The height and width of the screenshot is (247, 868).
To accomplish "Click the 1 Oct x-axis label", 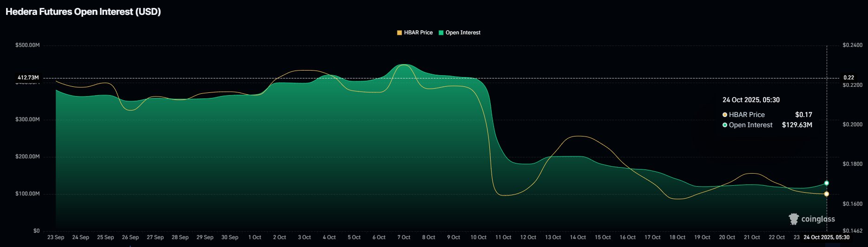I will coord(255,237).
